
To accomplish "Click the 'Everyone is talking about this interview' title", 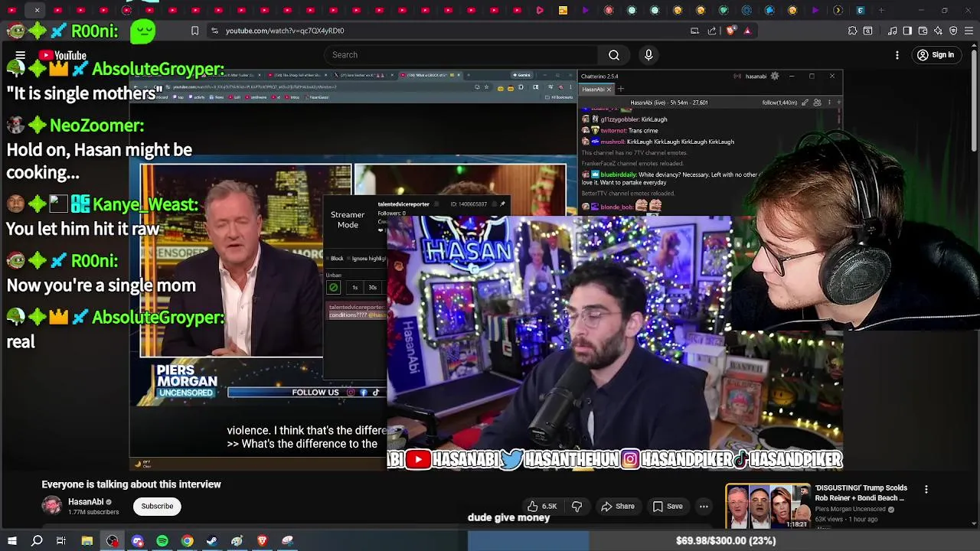I will pos(131,484).
